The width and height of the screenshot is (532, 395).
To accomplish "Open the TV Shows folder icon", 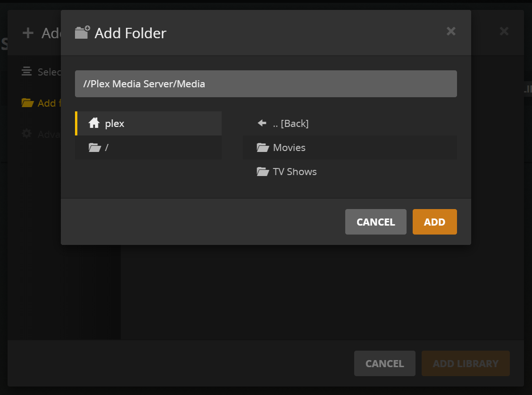I will click(x=263, y=171).
